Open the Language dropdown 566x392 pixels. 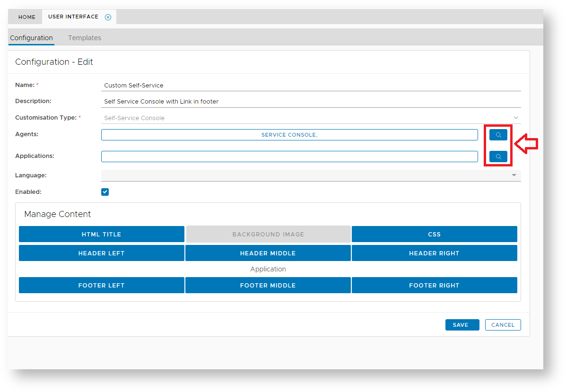coord(514,175)
